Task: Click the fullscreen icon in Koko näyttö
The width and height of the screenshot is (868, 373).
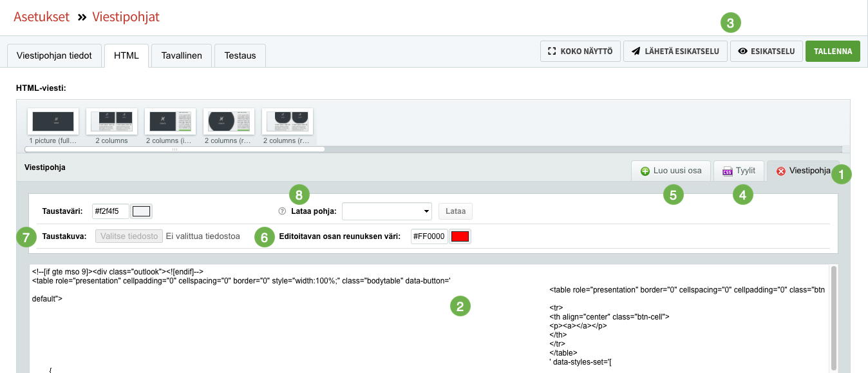Action: click(551, 51)
